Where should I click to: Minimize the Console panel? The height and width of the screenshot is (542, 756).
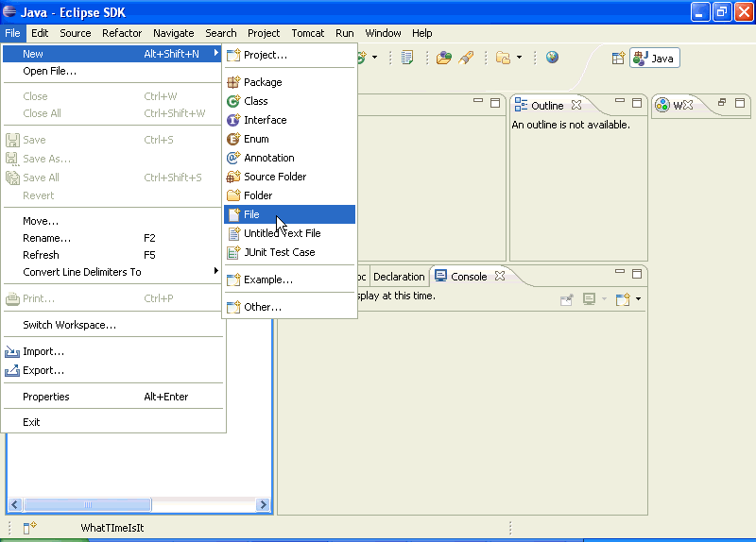coord(621,274)
